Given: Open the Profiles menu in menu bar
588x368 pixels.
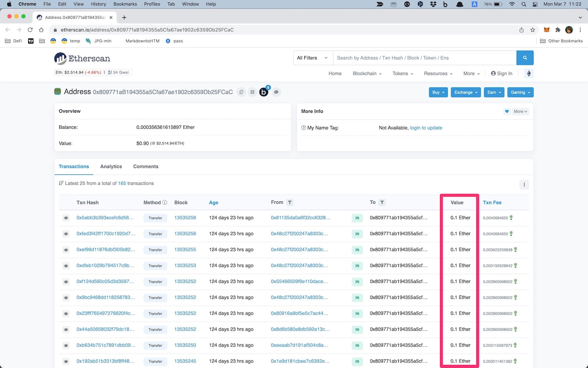Looking at the screenshot, I should click(x=152, y=4).
